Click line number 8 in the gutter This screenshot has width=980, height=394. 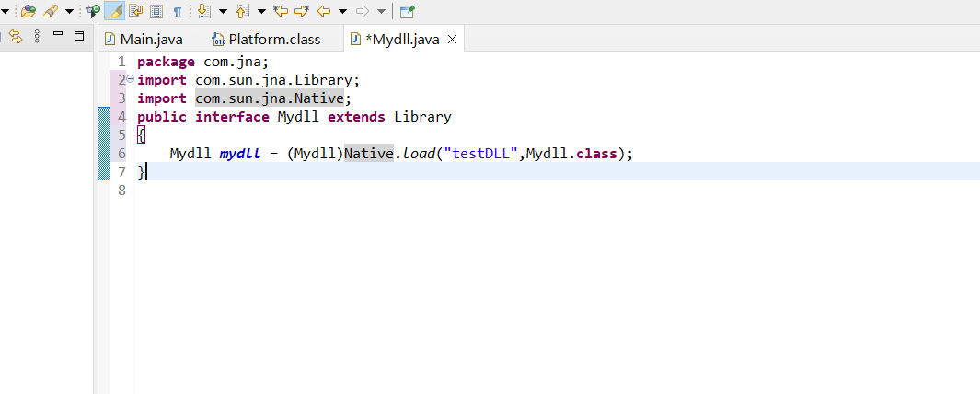point(121,190)
